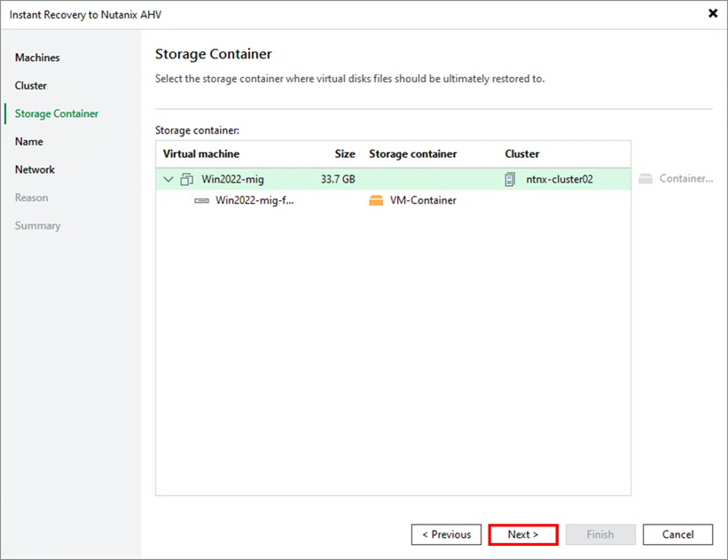Click the 33.7 GB size value
The image size is (728, 560).
click(338, 179)
